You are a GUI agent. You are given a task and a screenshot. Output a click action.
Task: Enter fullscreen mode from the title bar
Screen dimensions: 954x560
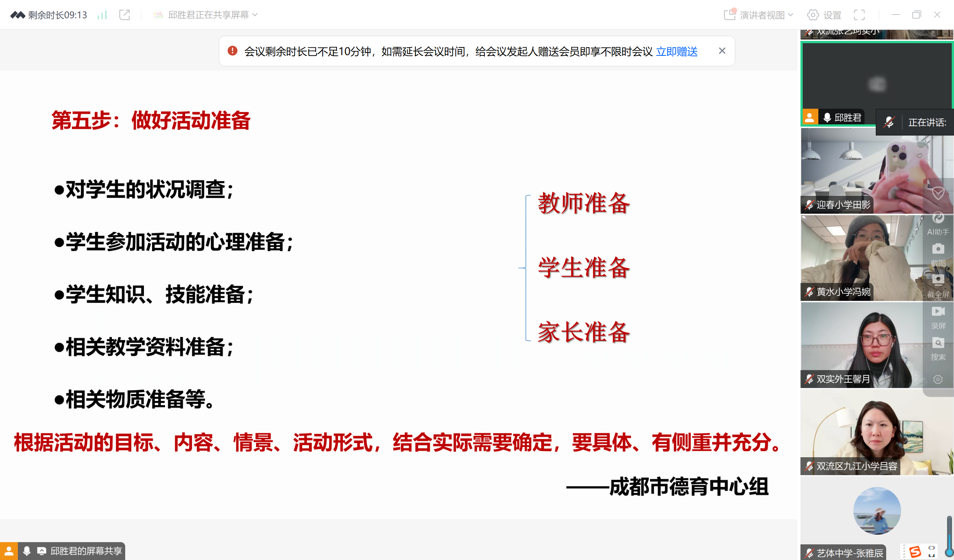click(x=859, y=15)
